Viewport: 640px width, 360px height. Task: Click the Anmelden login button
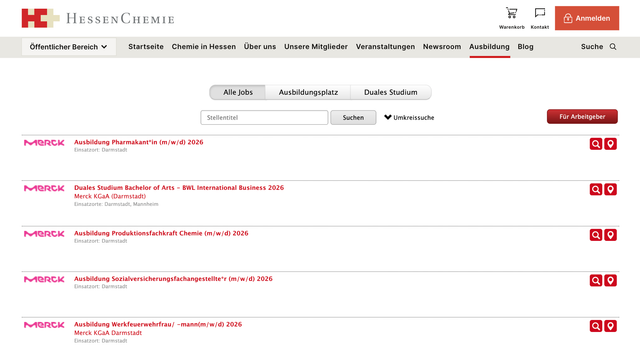pos(587,18)
